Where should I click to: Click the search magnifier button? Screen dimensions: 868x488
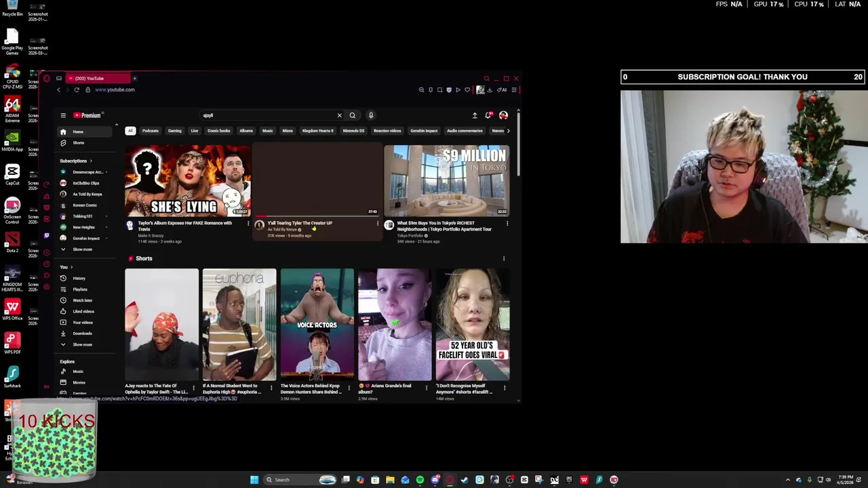click(x=352, y=115)
